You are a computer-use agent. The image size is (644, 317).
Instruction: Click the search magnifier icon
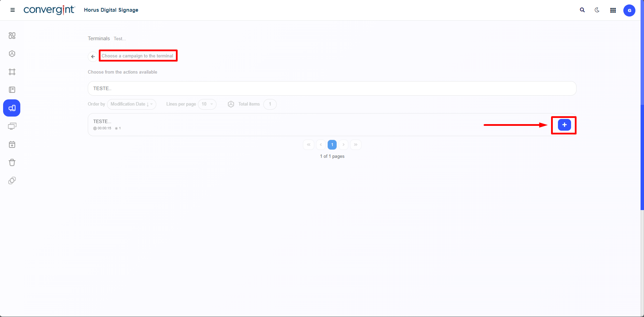click(x=582, y=10)
